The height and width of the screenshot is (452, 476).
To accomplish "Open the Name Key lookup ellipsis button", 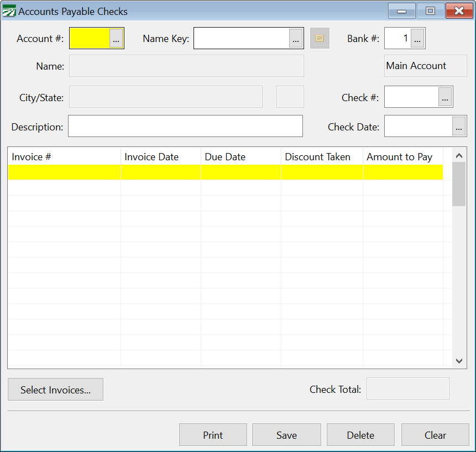I will [x=296, y=39].
